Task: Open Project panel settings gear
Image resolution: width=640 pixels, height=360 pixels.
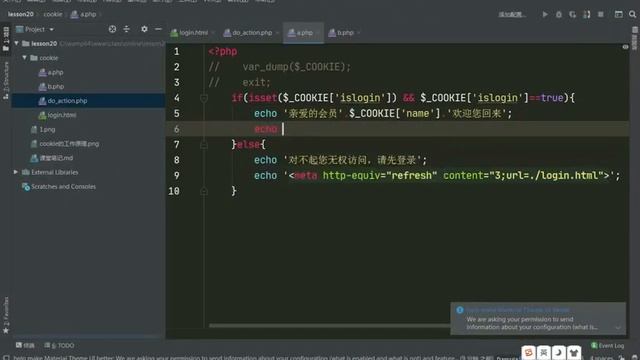Action: click(x=144, y=29)
